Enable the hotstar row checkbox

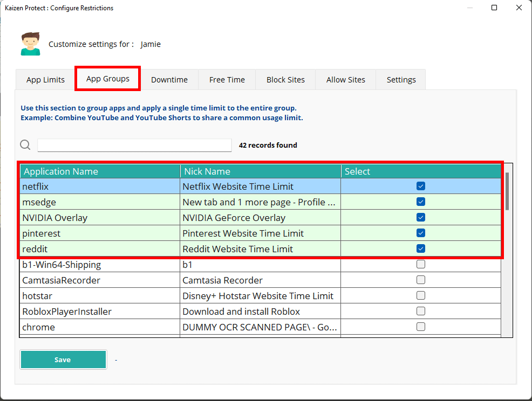point(421,296)
